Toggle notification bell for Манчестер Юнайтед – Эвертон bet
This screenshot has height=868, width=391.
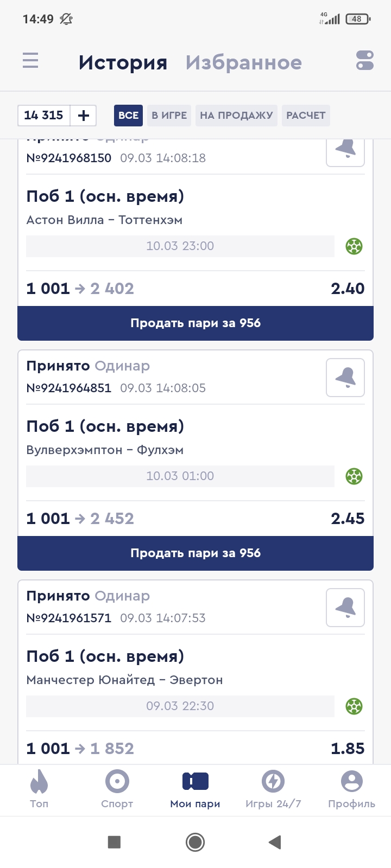pyautogui.click(x=345, y=608)
